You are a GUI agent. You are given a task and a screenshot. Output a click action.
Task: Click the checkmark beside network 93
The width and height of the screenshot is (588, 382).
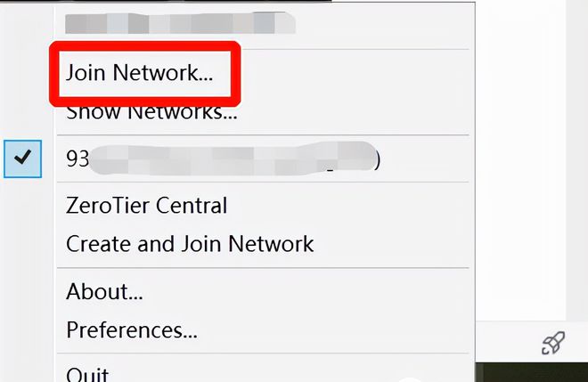22,158
